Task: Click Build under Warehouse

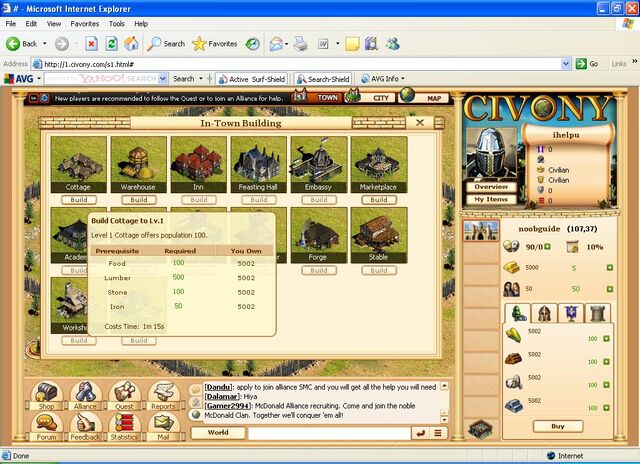Action: [139, 200]
